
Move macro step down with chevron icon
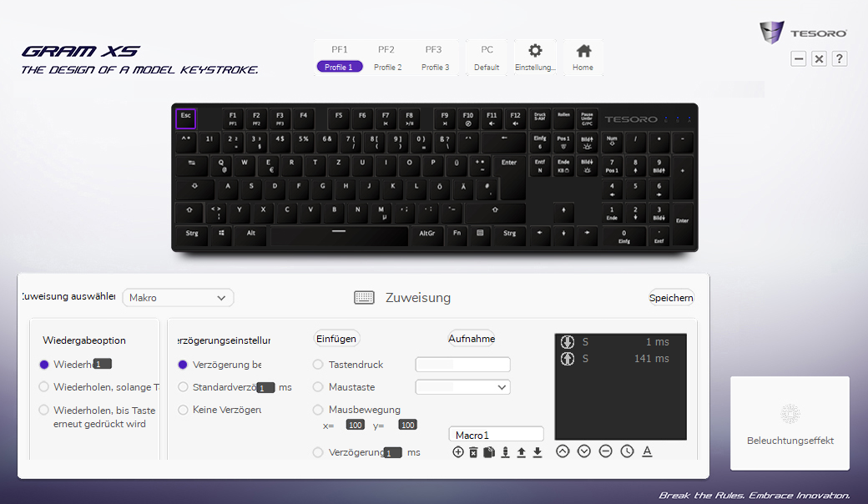[x=584, y=451]
